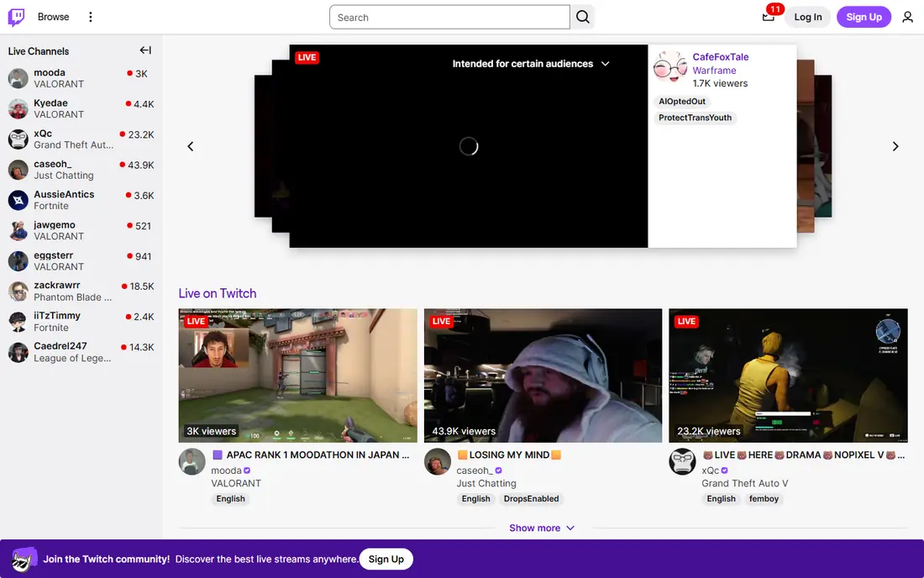Click caseoh_ channel name under card
Screen dimensions: 924x578
[475, 470]
